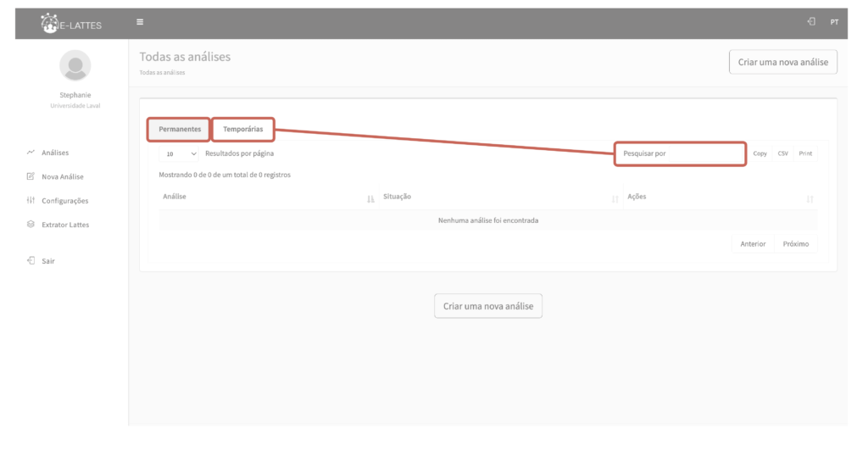
Task: Click the Sair exit icon in sidebar
Action: point(31,261)
